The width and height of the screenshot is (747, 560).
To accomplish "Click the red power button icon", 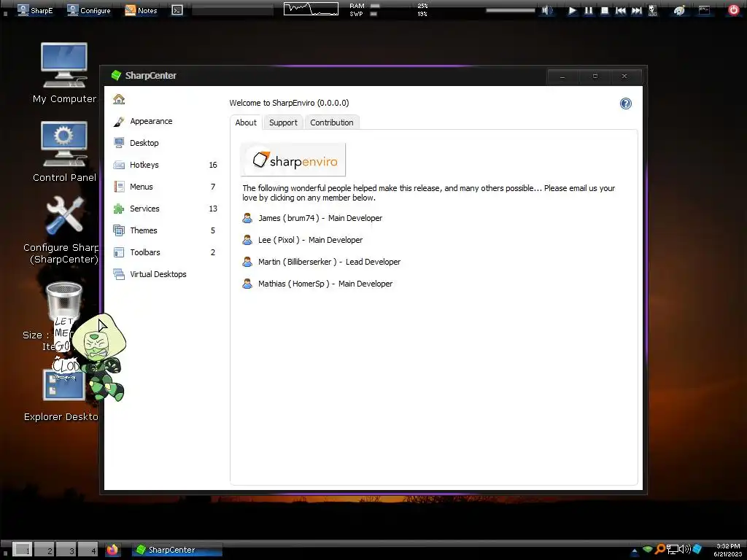I will click(x=734, y=10).
